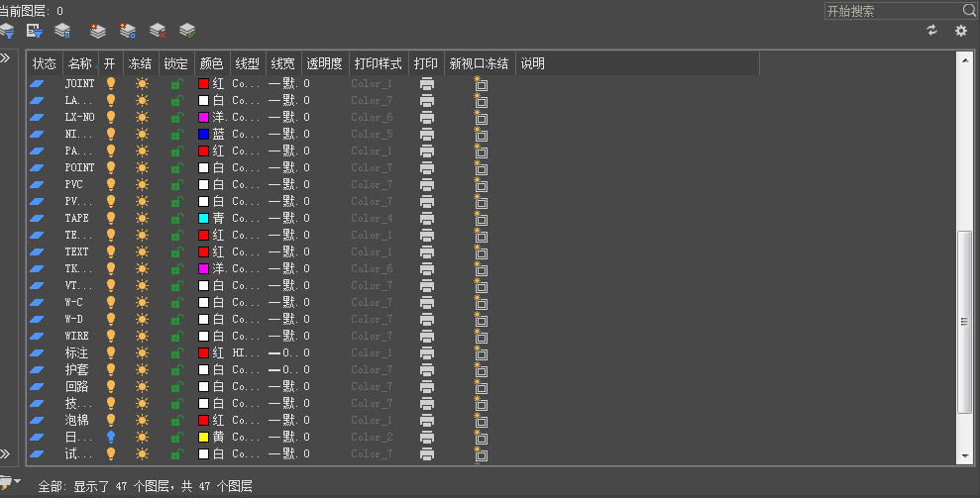Screen dimensions: 980x498
Task: Click the Set Current layer icon
Action: (x=187, y=31)
